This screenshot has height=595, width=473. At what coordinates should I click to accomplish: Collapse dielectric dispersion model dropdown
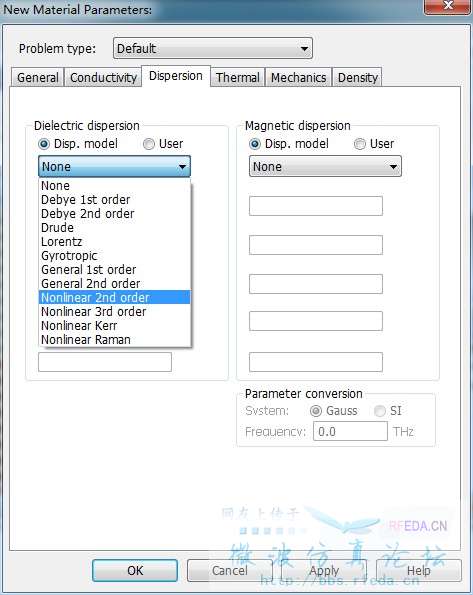[114, 166]
